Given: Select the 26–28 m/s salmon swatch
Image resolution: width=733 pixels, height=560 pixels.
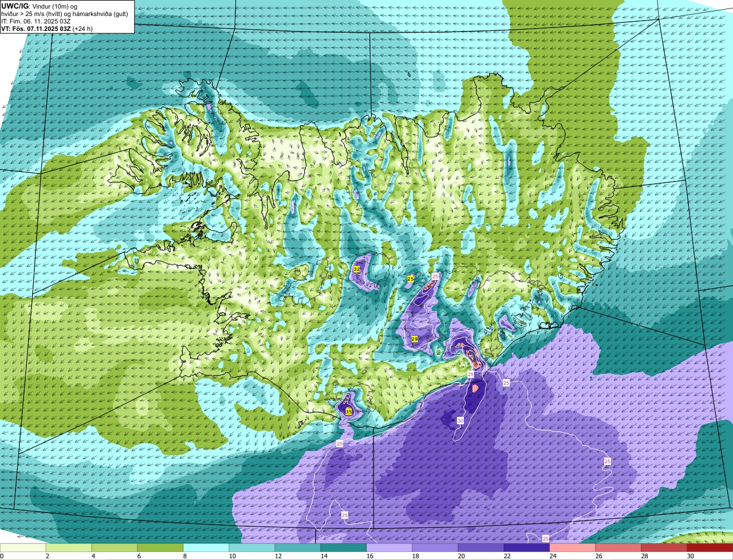Looking at the screenshot, I should (x=618, y=548).
